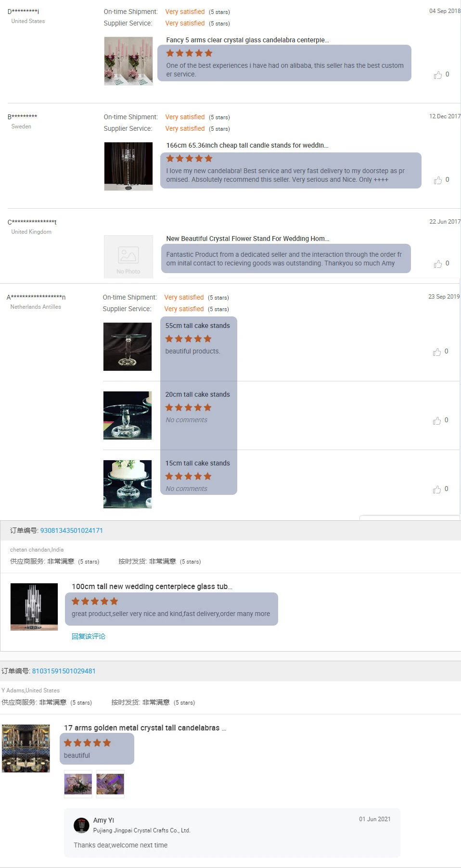
Task: Open the cake stand with white cake thumbnail
Action: click(x=128, y=484)
